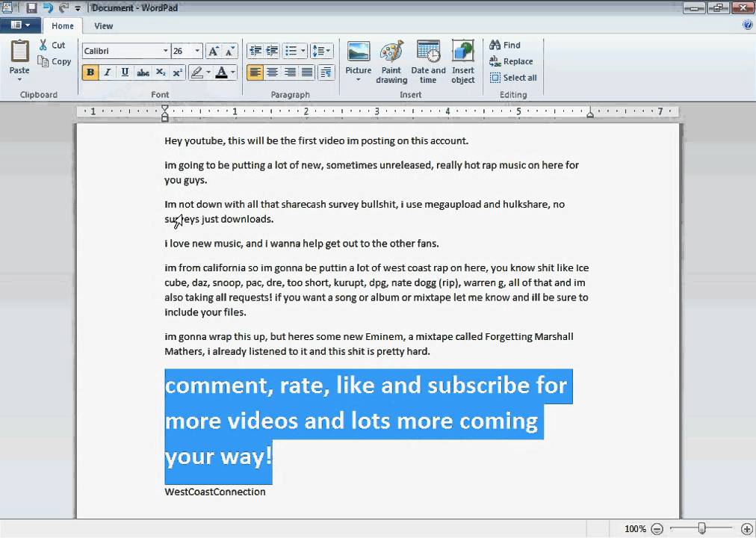Click the Cut scissors button
Viewport: 756px width, 538px height.
point(52,45)
